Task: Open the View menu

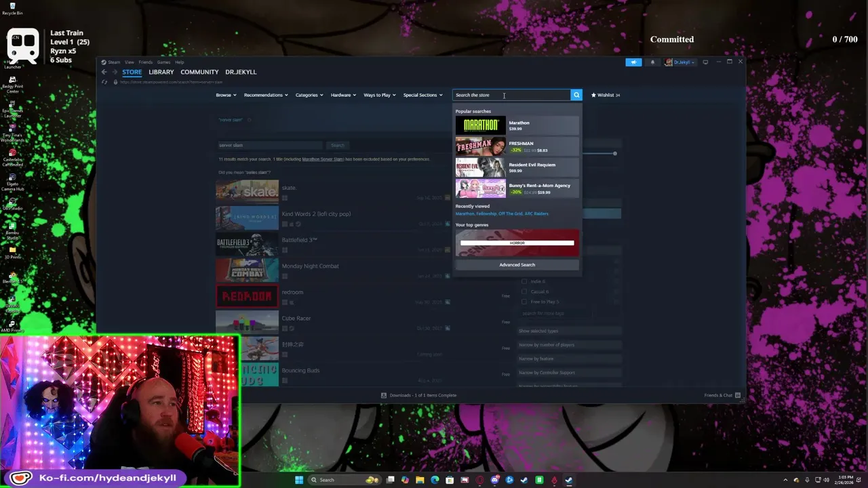Action: (x=129, y=62)
